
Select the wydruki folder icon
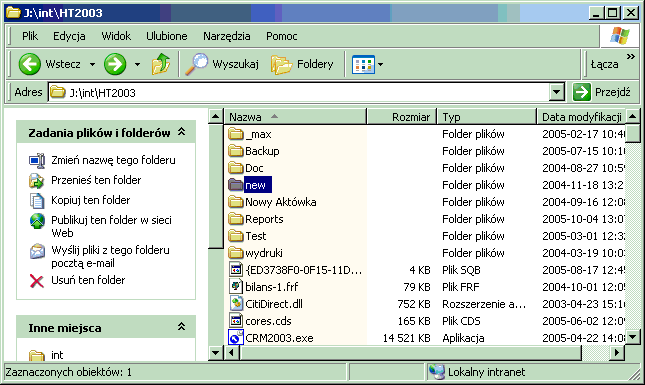(x=236, y=253)
